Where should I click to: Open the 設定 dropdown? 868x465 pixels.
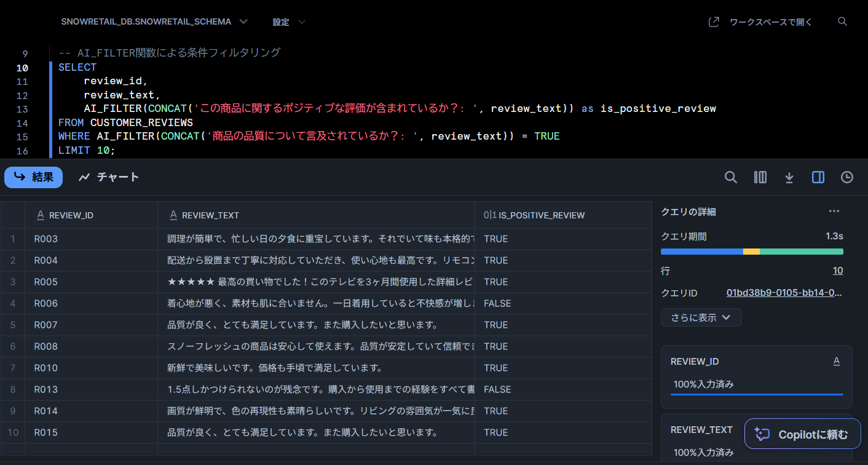288,22
